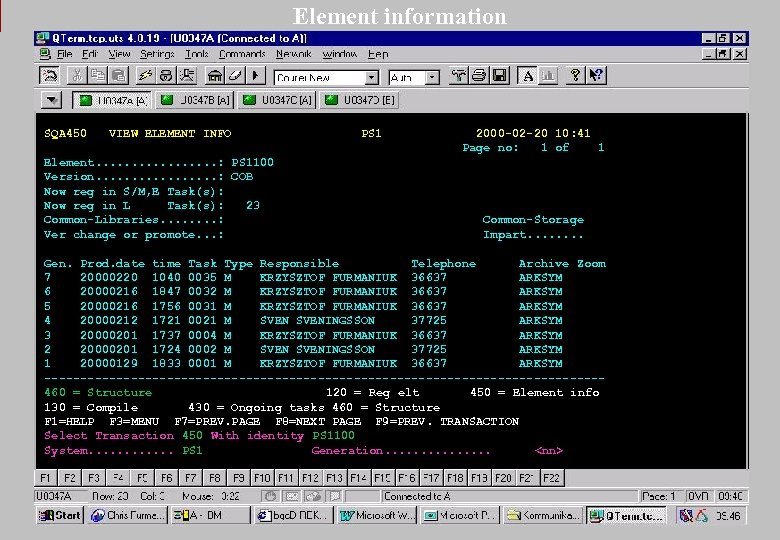This screenshot has height=540, width=780.
Task: Click the telephone toolbar icon
Action: pyautogui.click(x=166, y=76)
